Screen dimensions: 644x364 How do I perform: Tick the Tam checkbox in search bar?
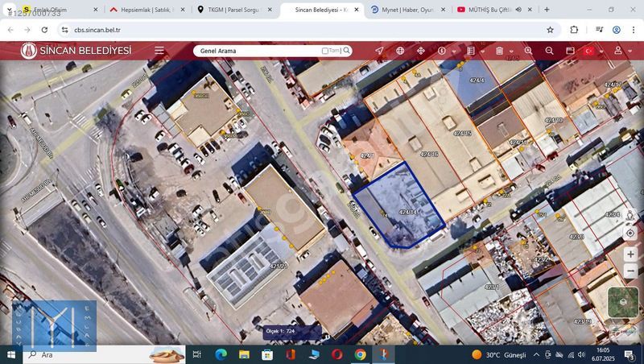click(325, 51)
